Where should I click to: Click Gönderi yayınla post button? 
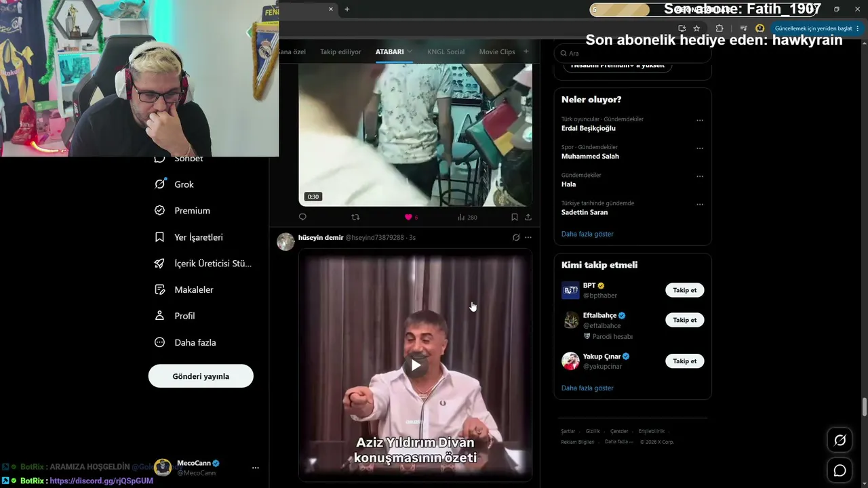201,376
